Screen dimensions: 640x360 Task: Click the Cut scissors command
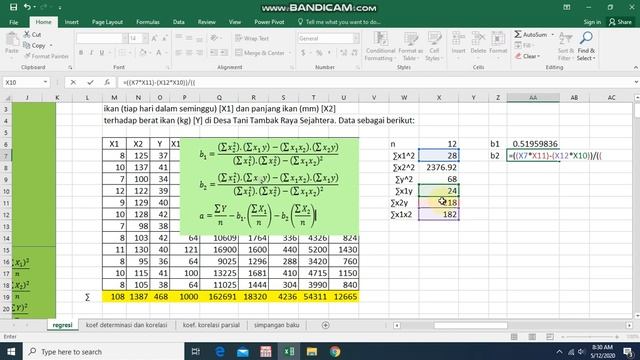[x=32, y=35]
